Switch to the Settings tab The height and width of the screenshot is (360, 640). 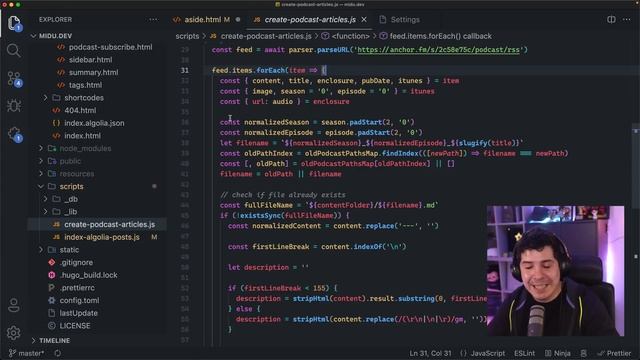click(400, 20)
